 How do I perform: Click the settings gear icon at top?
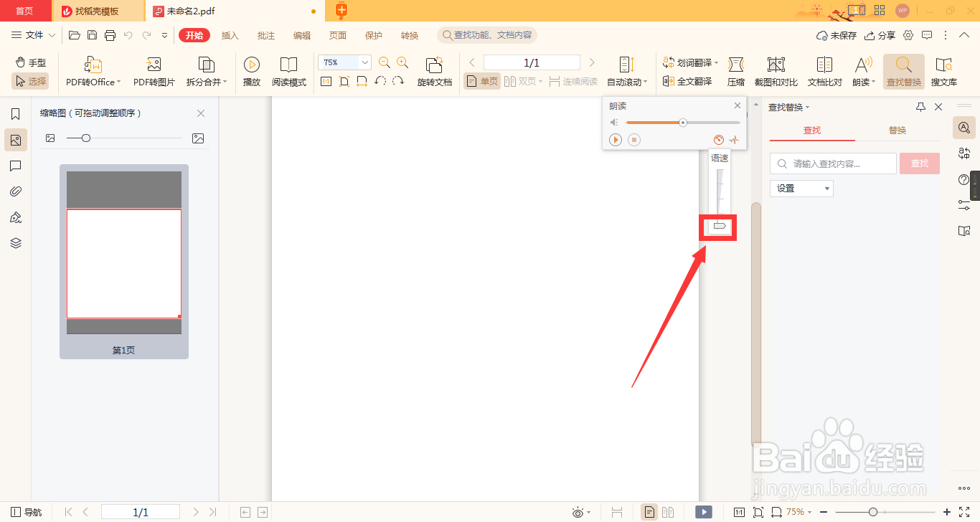click(x=908, y=35)
